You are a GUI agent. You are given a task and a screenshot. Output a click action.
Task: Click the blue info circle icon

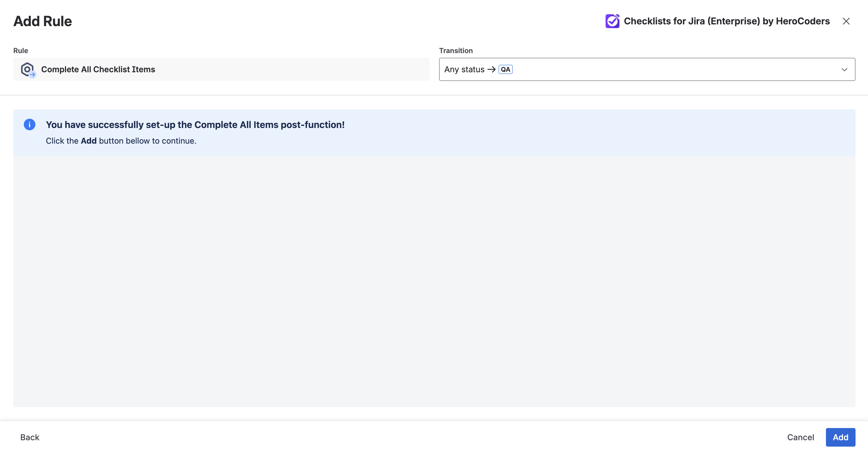30,124
